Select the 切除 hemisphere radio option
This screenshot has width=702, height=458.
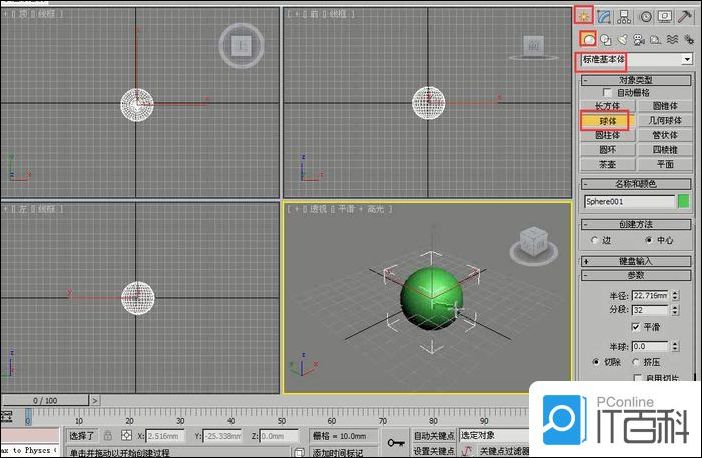596,362
